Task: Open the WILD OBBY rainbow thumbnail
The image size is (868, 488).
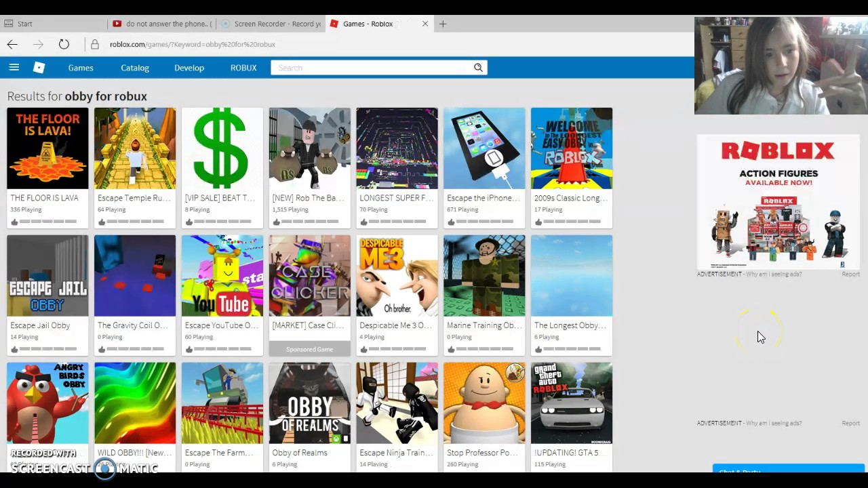Action: point(135,403)
